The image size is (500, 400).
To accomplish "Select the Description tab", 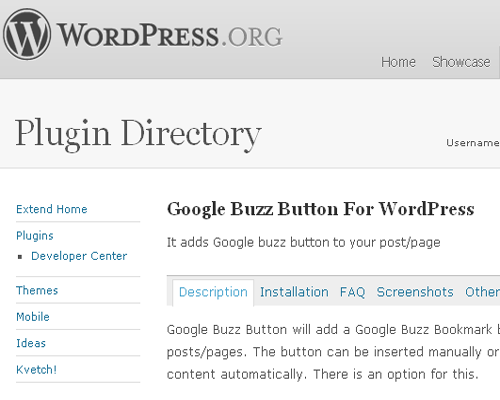I will (213, 292).
